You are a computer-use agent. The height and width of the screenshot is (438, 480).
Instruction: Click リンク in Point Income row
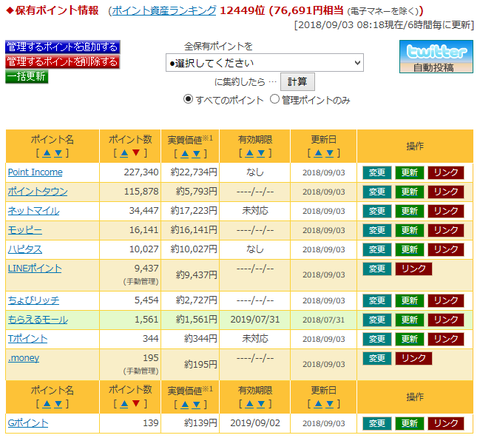pyautogui.click(x=446, y=173)
